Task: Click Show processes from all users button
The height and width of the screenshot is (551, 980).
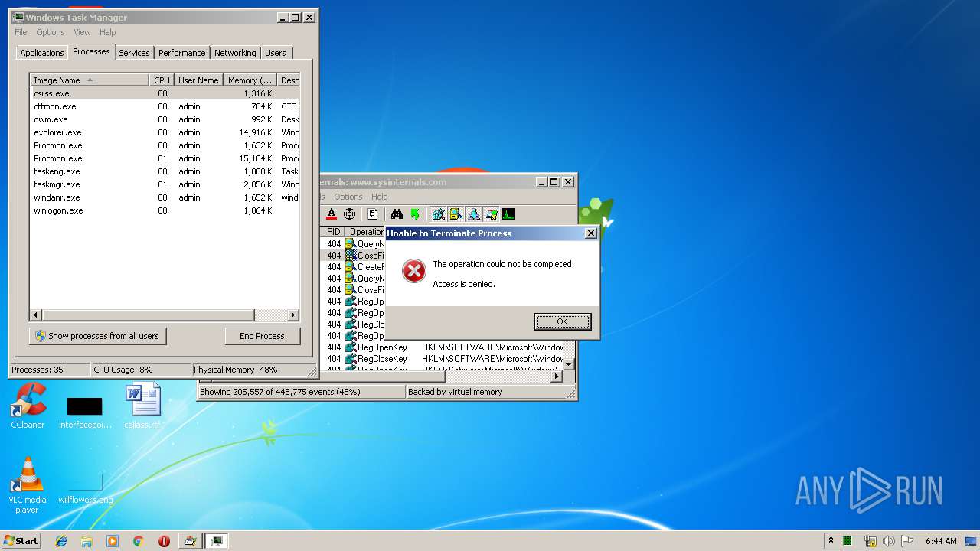Action: click(x=97, y=336)
